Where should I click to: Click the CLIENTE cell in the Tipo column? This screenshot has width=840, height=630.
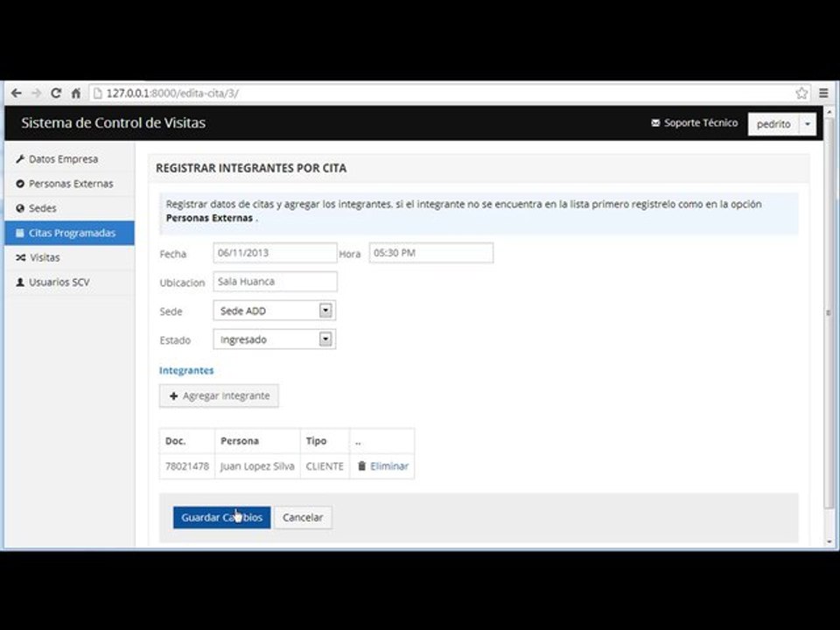pyautogui.click(x=325, y=466)
